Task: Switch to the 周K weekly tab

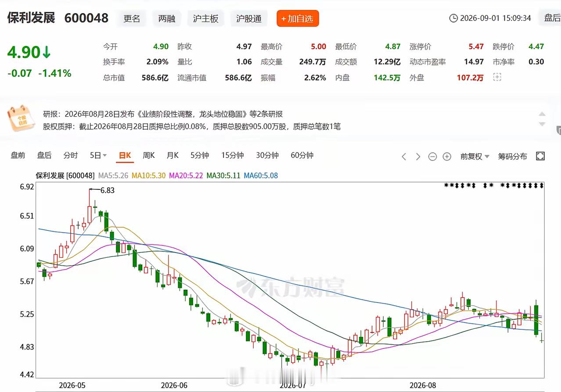Action: coord(149,155)
